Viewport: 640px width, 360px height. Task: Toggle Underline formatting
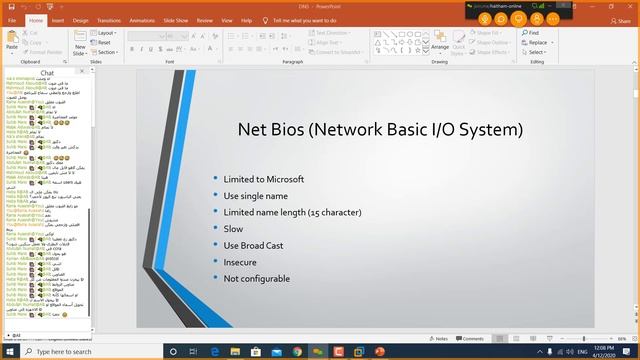151,49
